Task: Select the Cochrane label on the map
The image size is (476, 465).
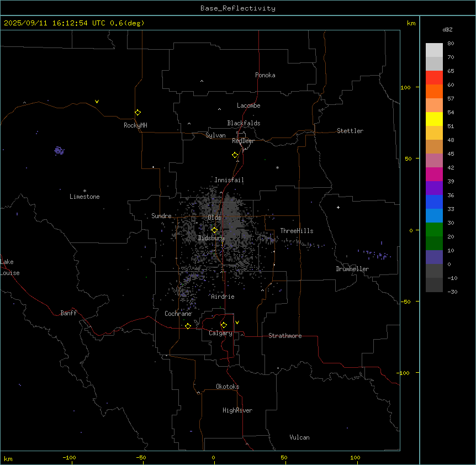Action: (178, 314)
